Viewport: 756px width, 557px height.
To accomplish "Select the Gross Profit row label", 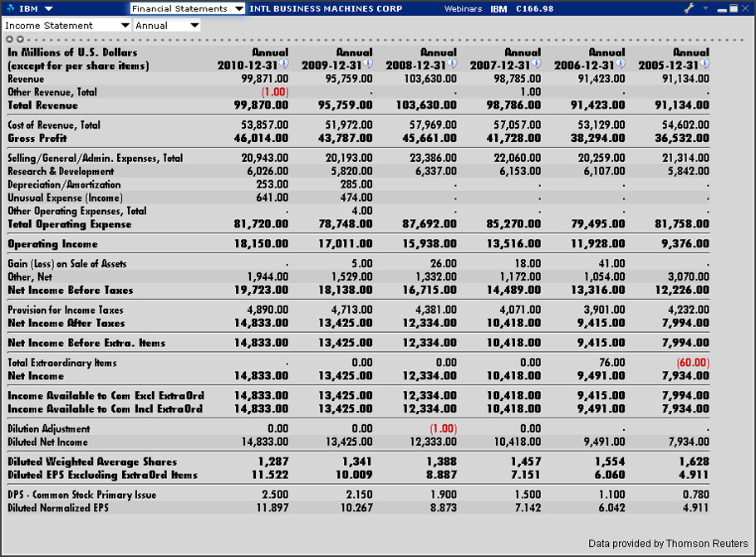I will tap(37, 139).
